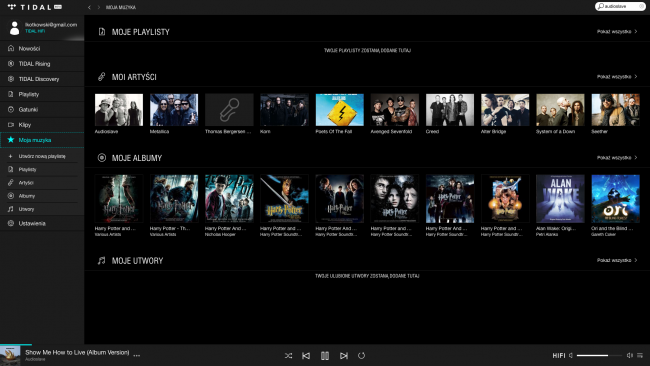Click Petri Alanko artist name
Screen dimensions: 650x366
tap(546, 235)
